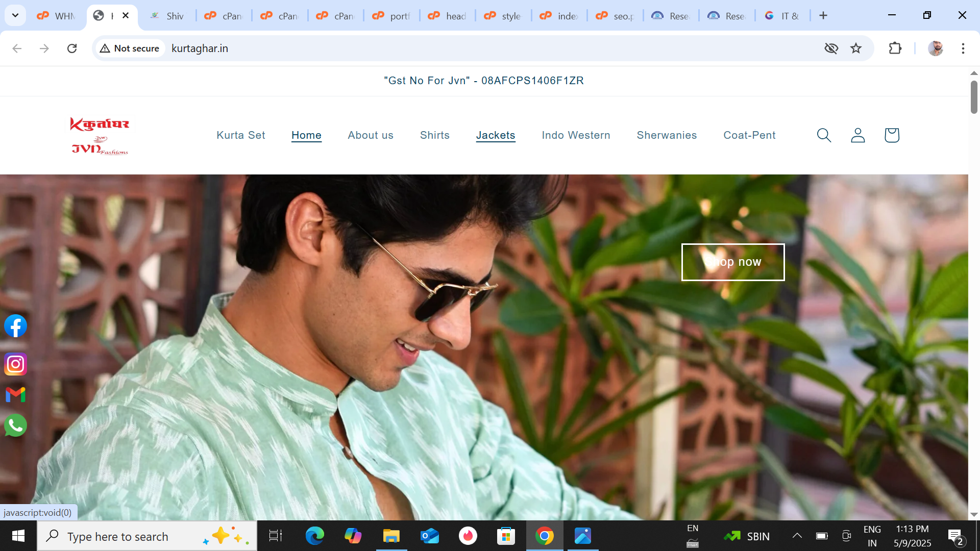
Task: Expand the tab search dropdown arrow
Action: pos(15,16)
